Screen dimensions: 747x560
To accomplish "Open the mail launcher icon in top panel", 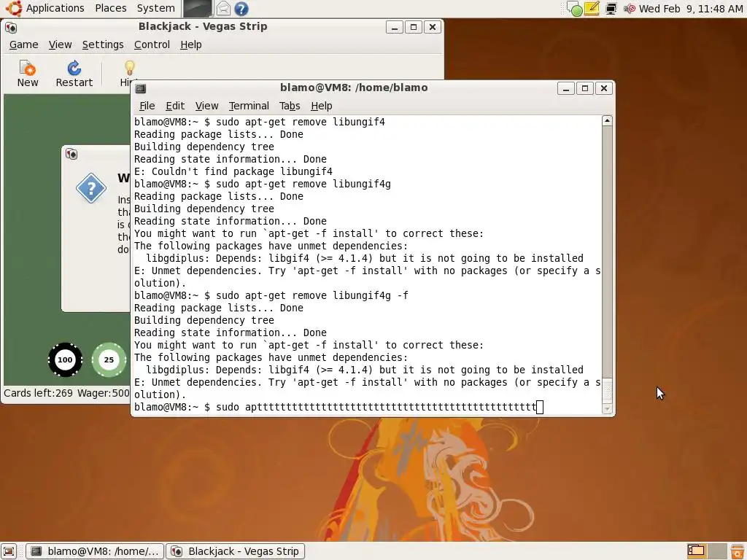I will 223,9.
